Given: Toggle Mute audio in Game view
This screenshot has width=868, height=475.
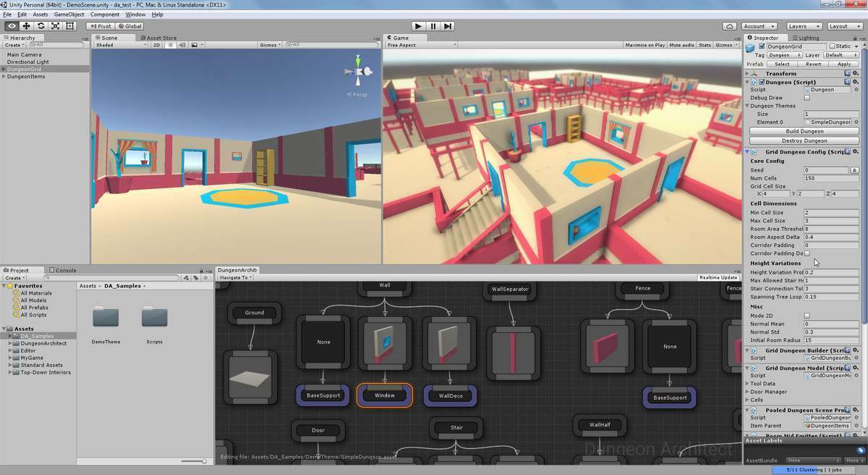Looking at the screenshot, I should pos(681,45).
